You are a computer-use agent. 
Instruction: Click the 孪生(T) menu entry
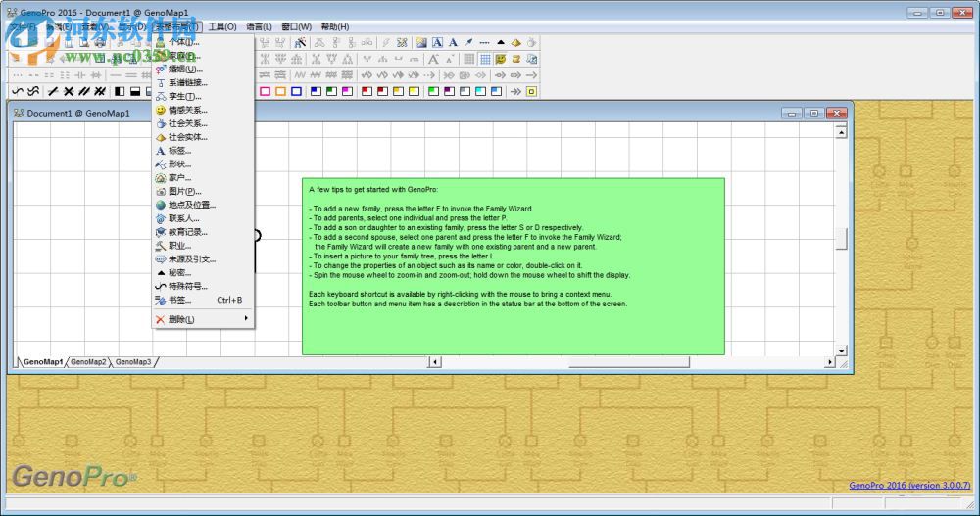tap(203, 96)
